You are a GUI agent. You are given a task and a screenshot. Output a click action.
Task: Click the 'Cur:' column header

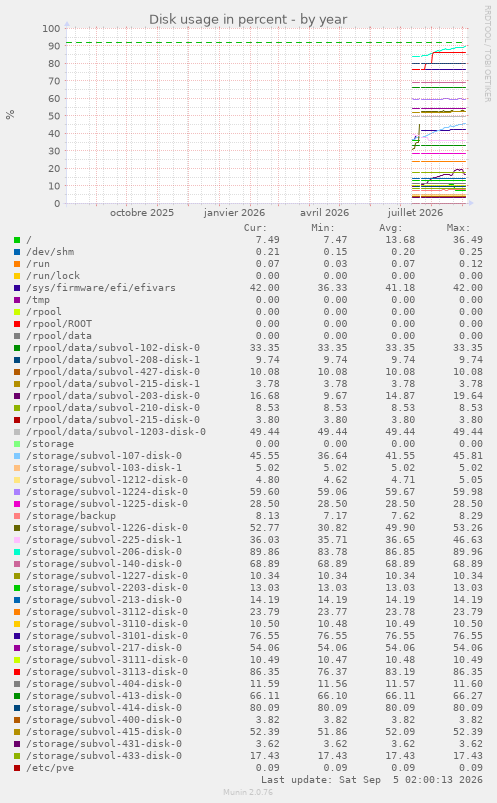[x=255, y=228]
